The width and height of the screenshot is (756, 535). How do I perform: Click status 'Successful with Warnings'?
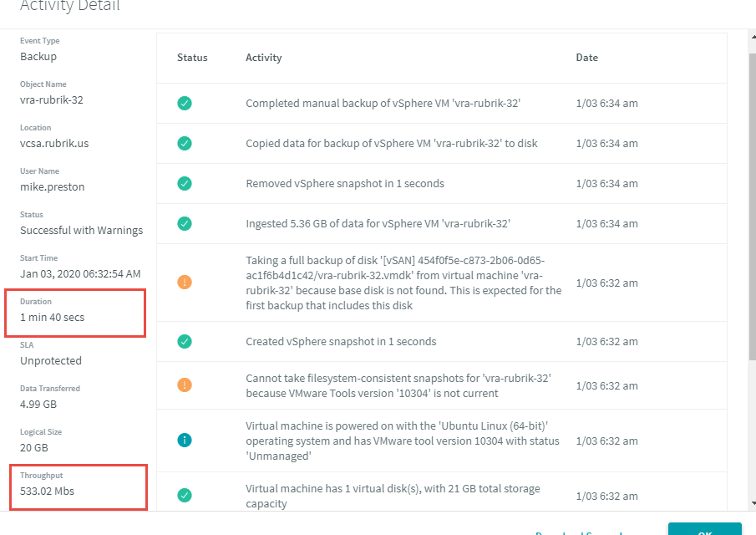[x=82, y=230]
